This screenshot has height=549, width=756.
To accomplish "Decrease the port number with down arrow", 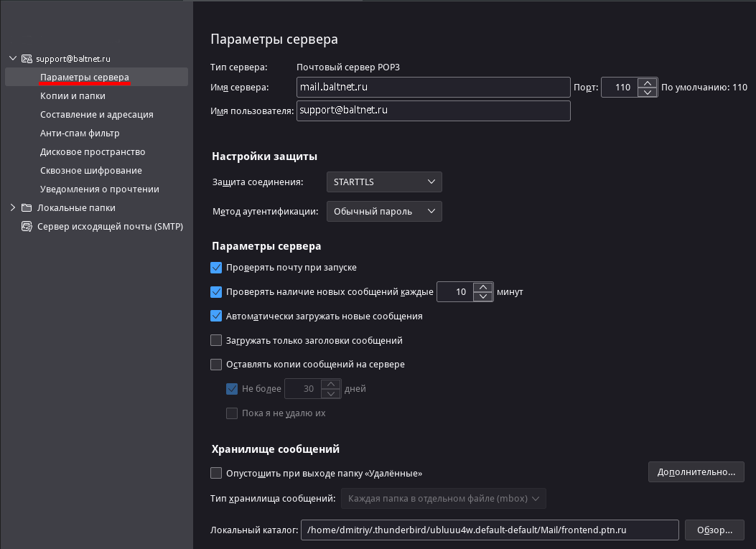I will [648, 92].
